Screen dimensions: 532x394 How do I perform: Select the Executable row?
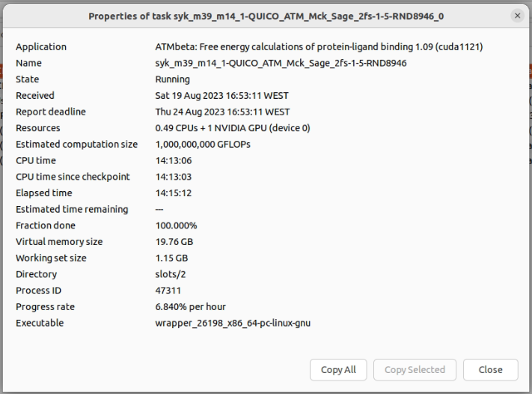[x=40, y=324]
